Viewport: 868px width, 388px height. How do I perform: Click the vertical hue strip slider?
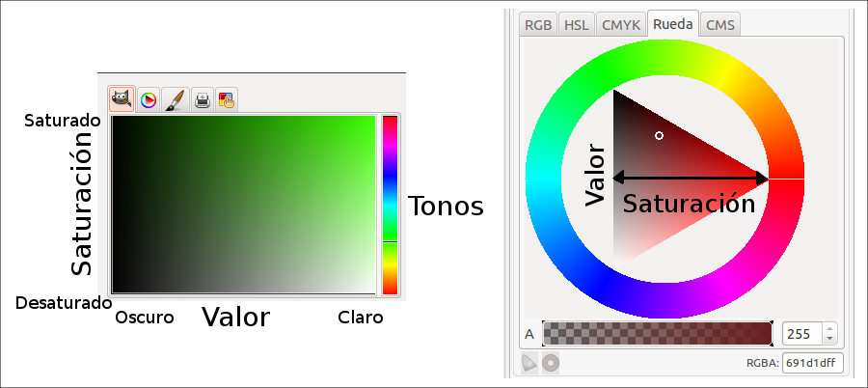pyautogui.click(x=390, y=205)
